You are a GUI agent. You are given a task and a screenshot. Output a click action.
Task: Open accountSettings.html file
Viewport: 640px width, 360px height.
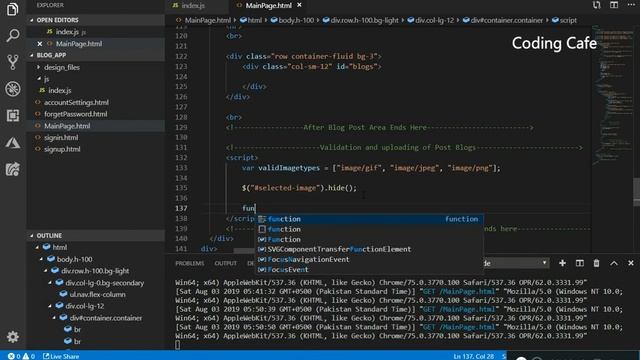coord(76,102)
